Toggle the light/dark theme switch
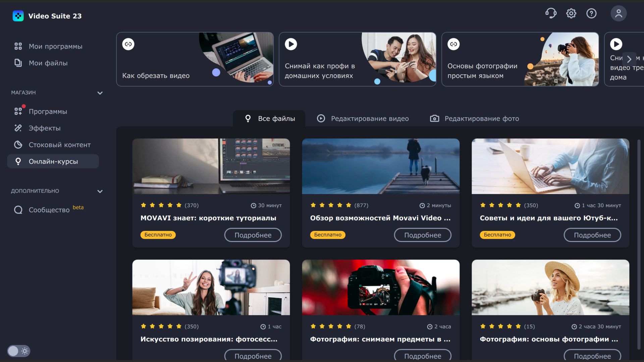 click(x=18, y=351)
